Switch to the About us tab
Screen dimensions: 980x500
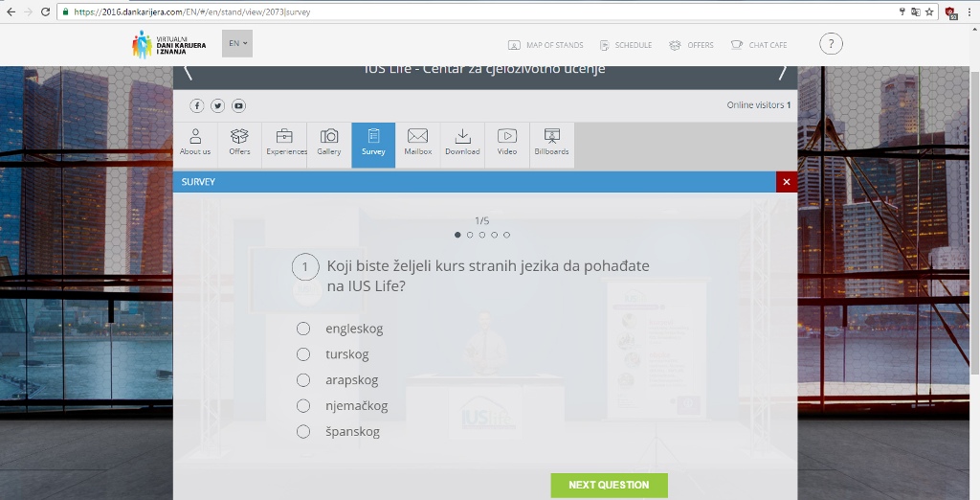195,142
